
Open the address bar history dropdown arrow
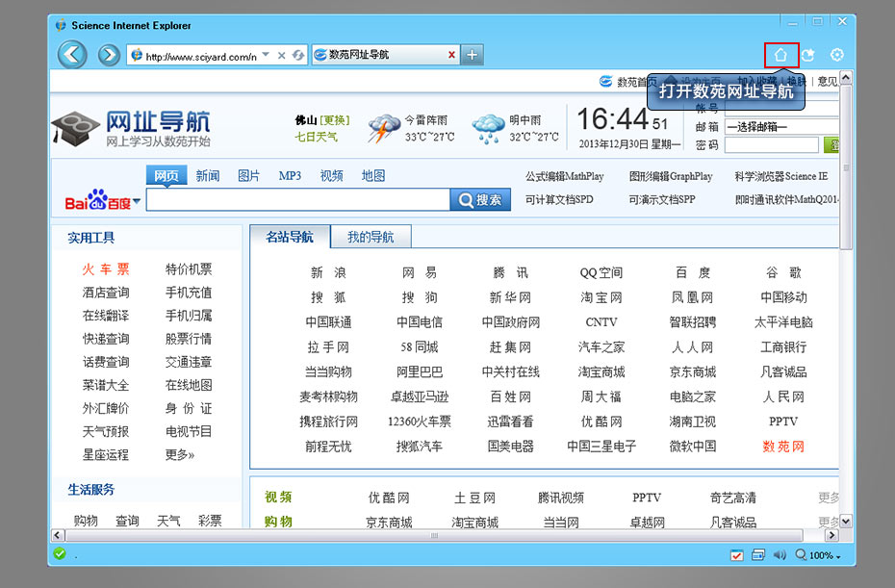pyautogui.click(x=266, y=55)
